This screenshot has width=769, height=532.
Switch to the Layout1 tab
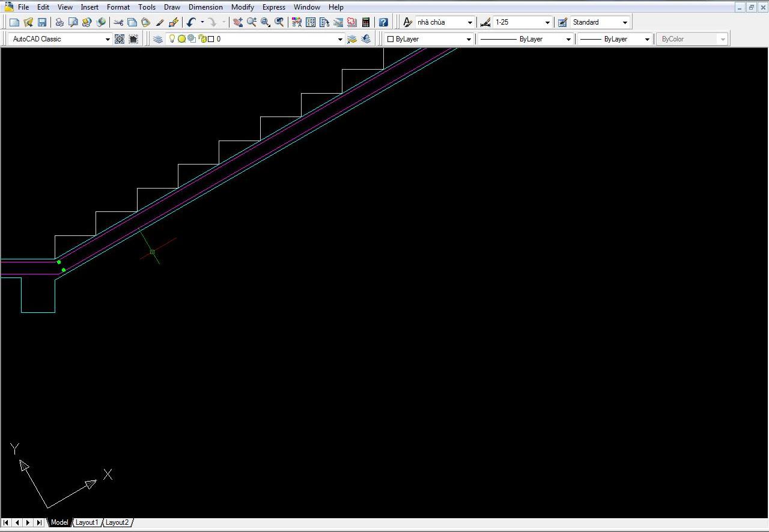pyautogui.click(x=87, y=522)
